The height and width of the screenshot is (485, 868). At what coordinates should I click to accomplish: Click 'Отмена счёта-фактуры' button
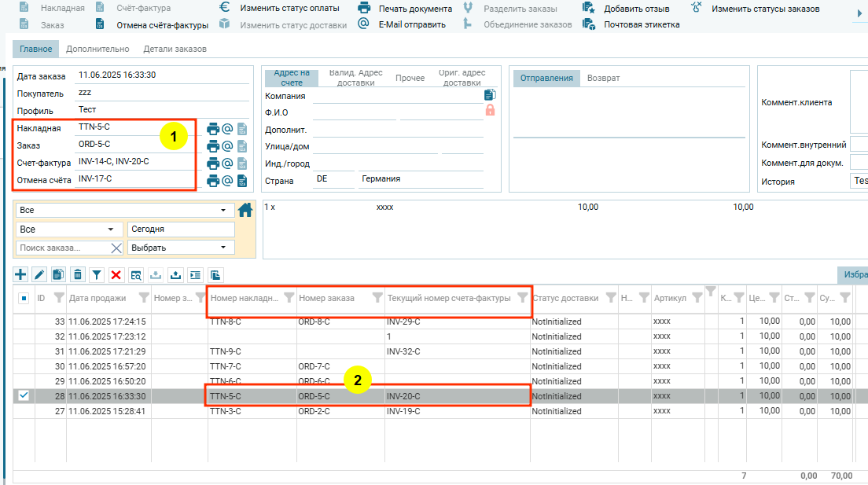162,24
